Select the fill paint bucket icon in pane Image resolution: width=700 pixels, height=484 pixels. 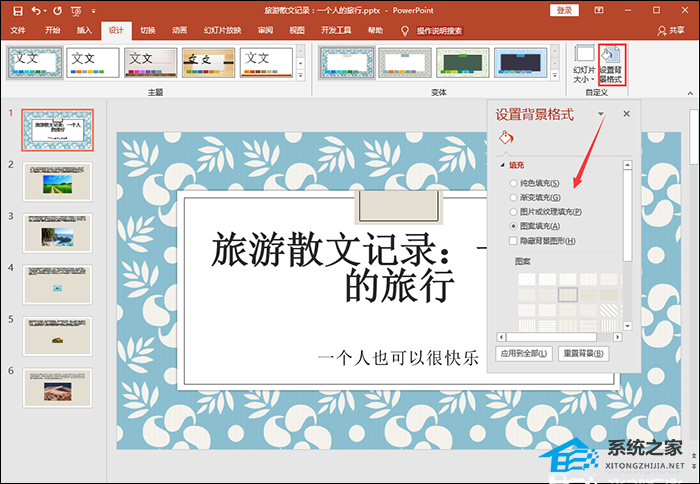click(505, 137)
